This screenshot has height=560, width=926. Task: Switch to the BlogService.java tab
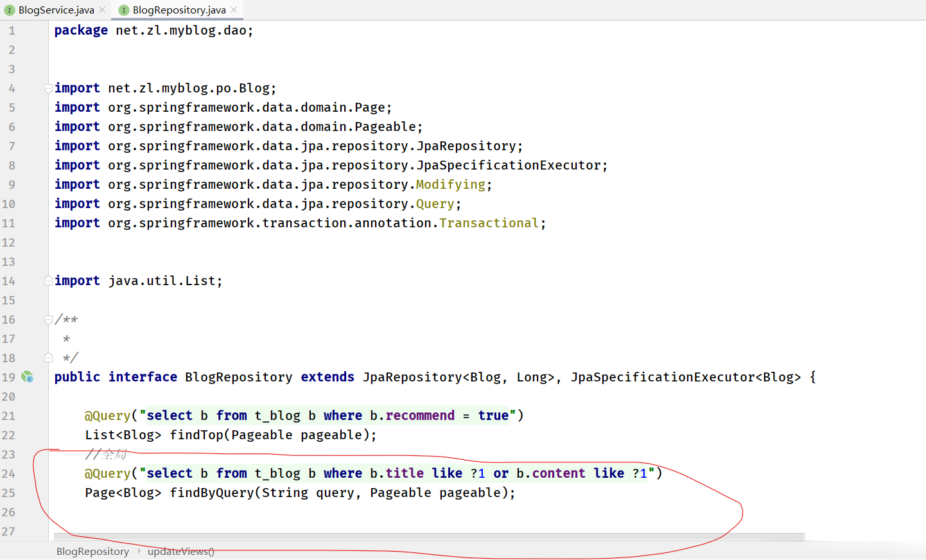57,10
